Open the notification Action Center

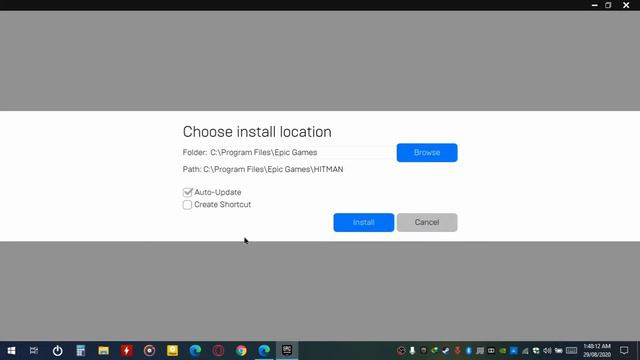pos(624,351)
